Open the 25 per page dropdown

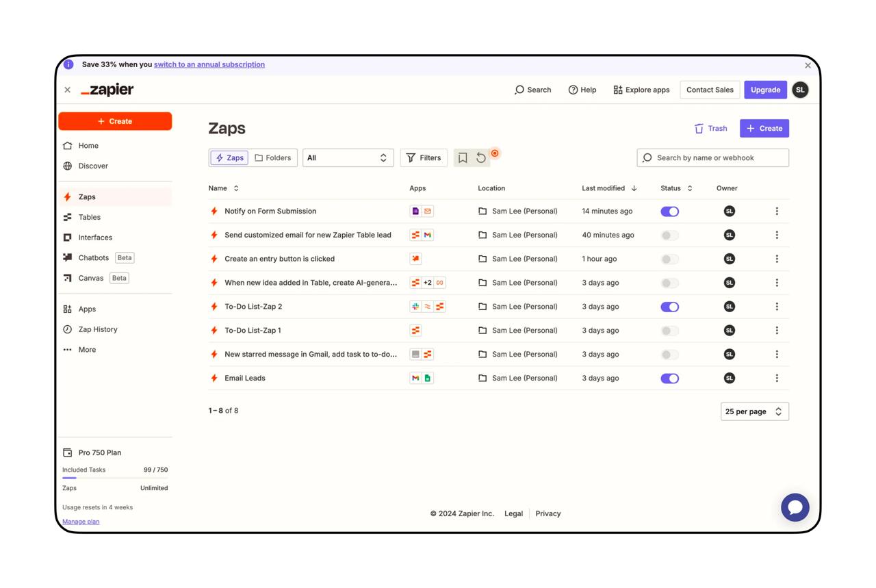[754, 411]
